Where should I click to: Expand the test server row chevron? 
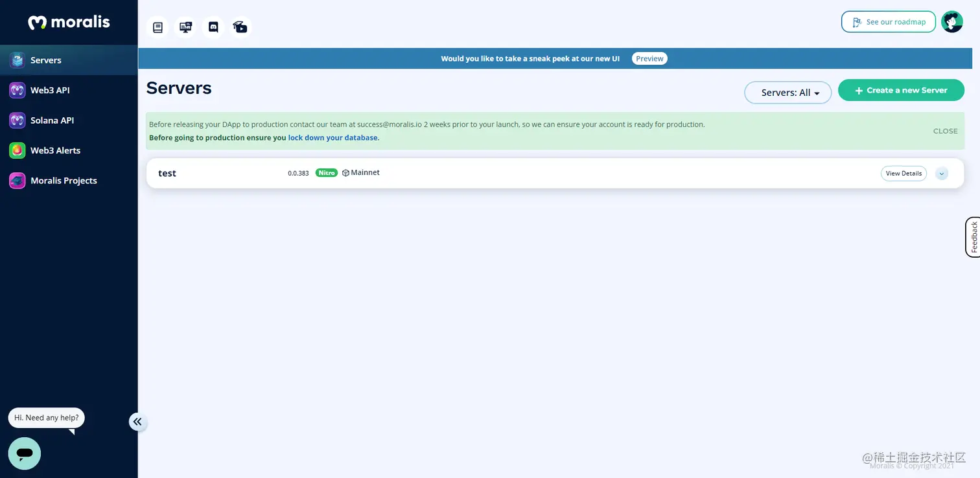pyautogui.click(x=942, y=174)
